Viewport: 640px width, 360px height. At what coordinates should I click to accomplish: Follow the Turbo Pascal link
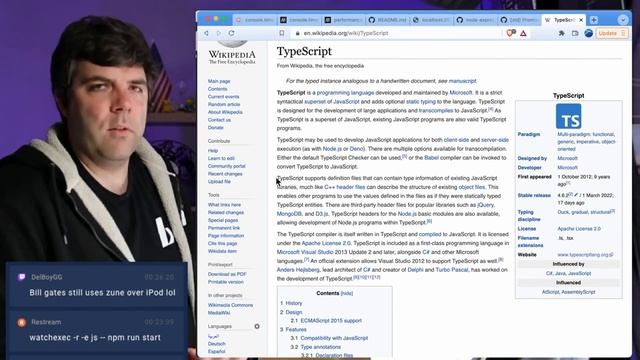[452, 270]
